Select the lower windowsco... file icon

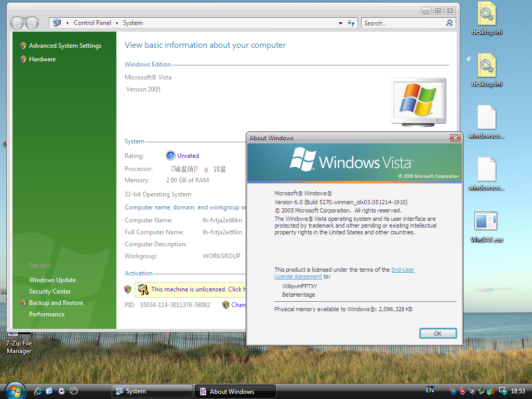(x=487, y=175)
